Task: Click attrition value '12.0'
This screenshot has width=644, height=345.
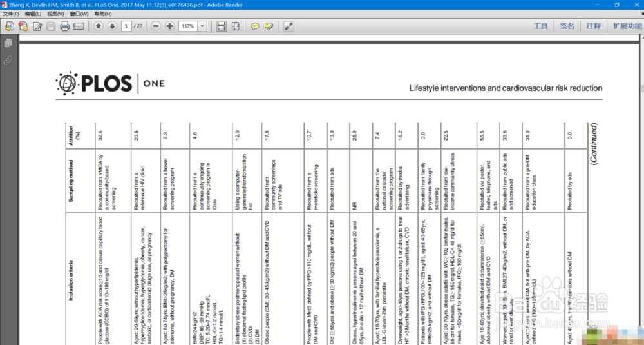Action: pyautogui.click(x=236, y=135)
